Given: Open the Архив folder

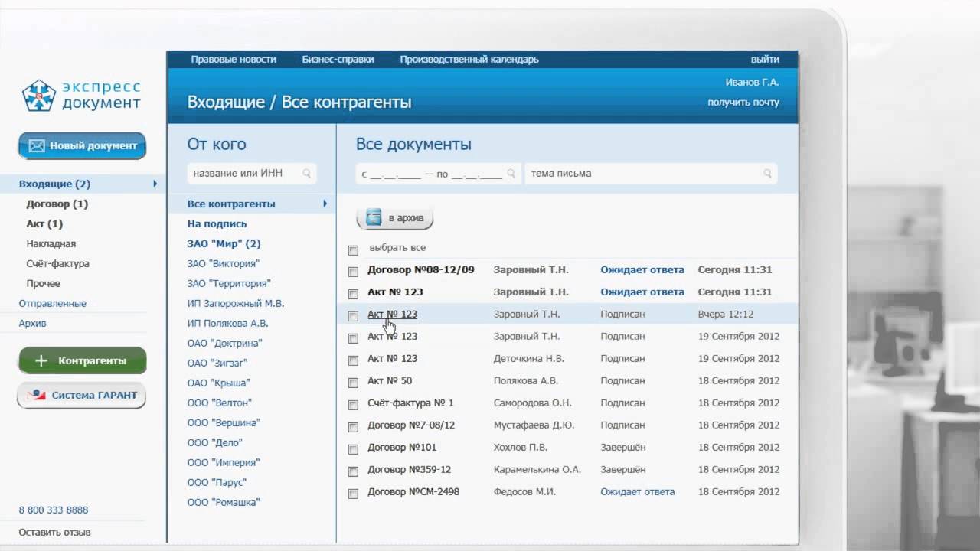Looking at the screenshot, I should pos(33,323).
